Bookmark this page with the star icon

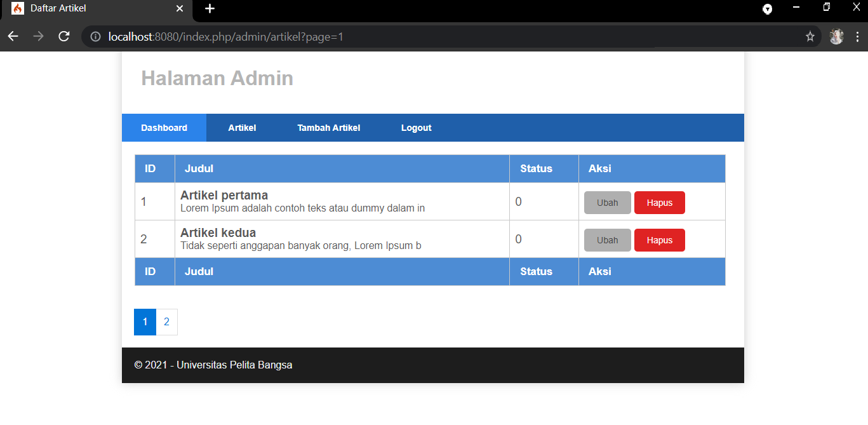pyautogui.click(x=810, y=36)
